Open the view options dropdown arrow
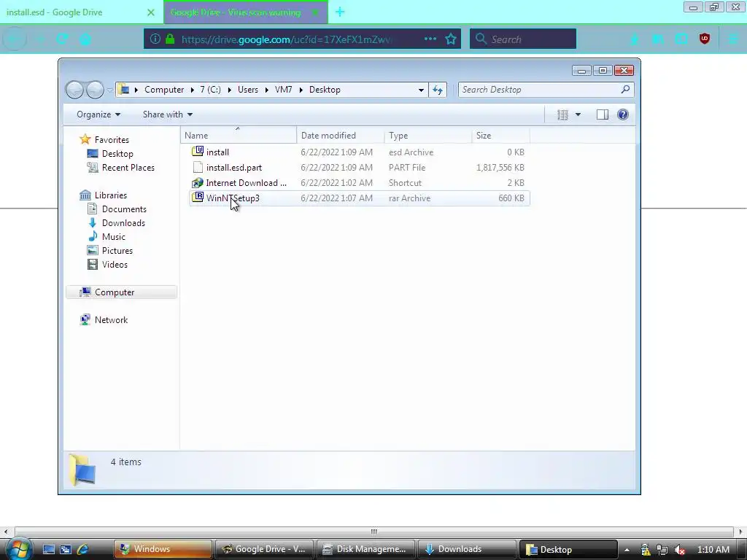 578,114
